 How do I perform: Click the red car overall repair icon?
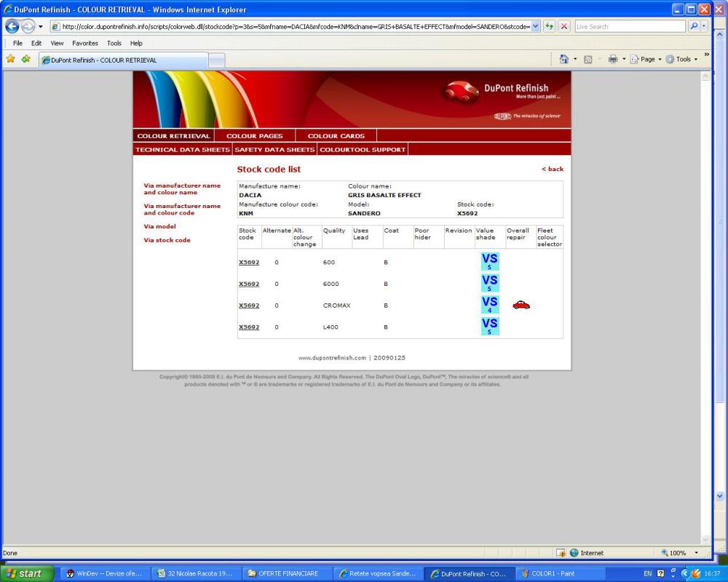click(521, 306)
